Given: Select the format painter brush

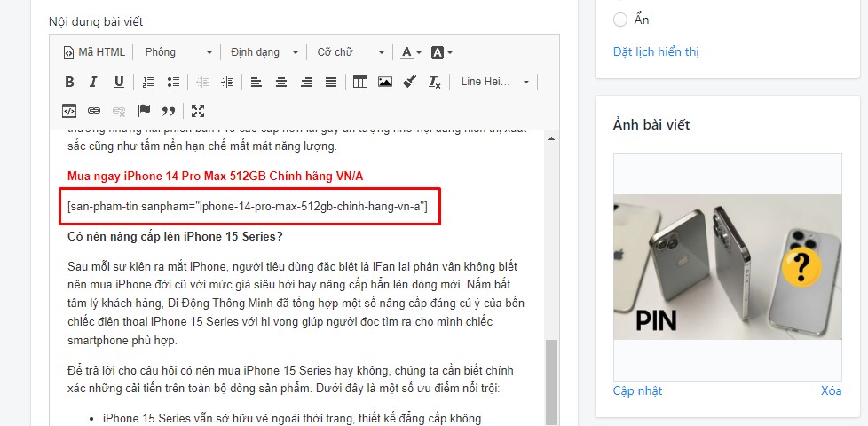Looking at the screenshot, I should [x=410, y=82].
